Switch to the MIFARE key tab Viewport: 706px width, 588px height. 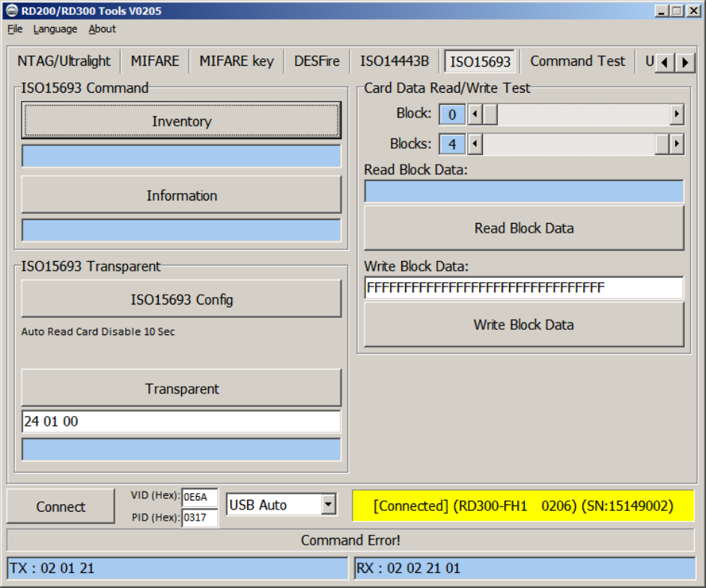237,61
